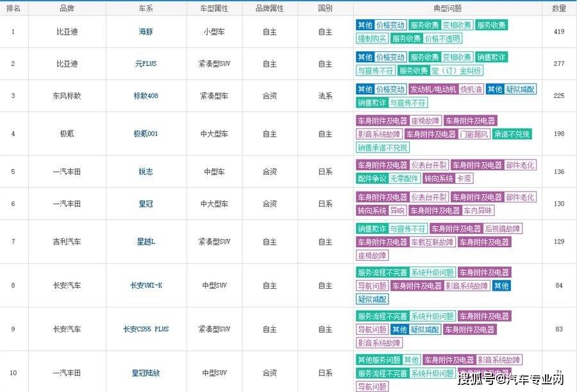This screenshot has width=577, height=392.
Task: Click the 排名 column header
Action: 13,8
